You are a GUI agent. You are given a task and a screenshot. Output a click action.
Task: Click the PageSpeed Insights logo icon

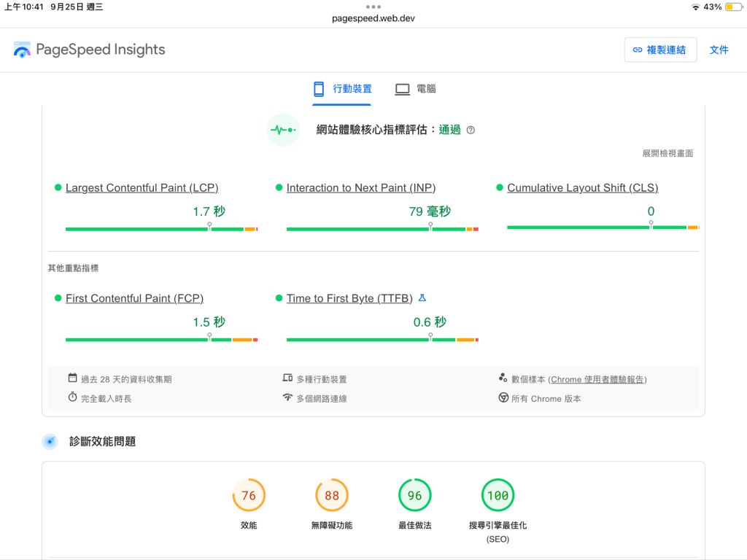click(22, 50)
